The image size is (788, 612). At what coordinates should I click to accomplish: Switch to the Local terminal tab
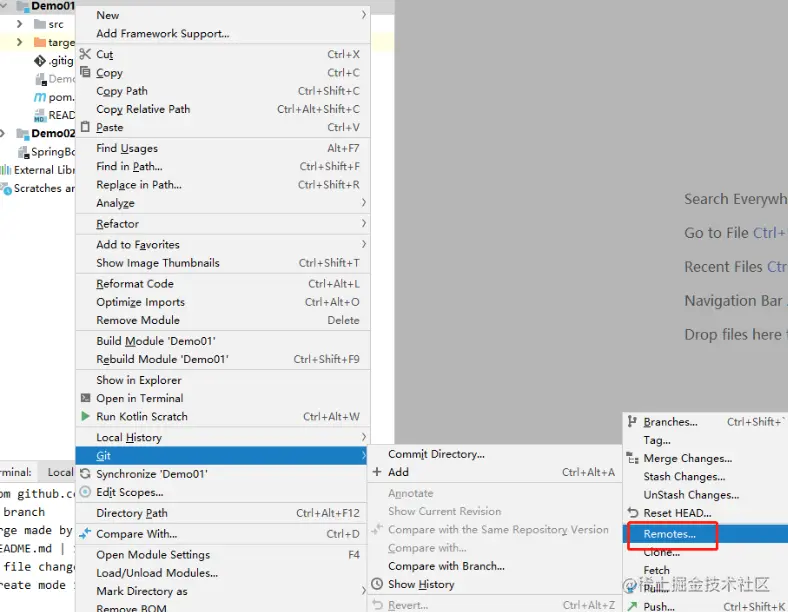tap(60, 472)
